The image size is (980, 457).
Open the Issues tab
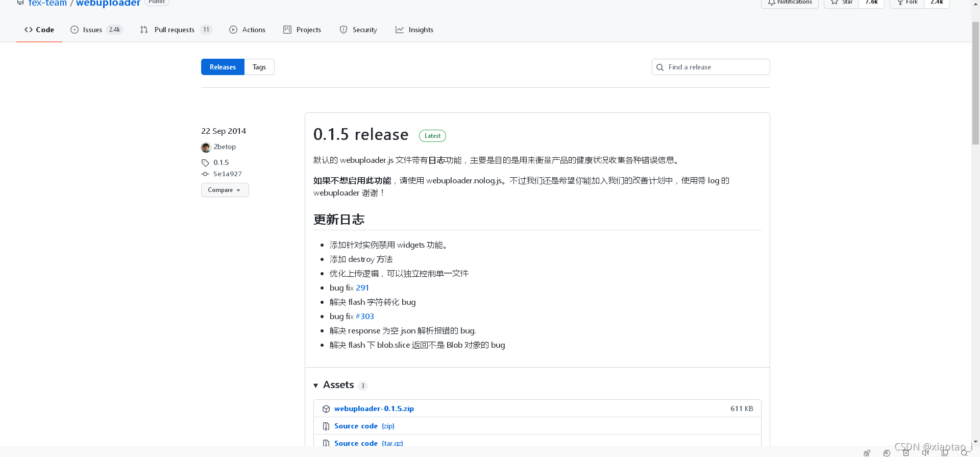(x=96, y=30)
